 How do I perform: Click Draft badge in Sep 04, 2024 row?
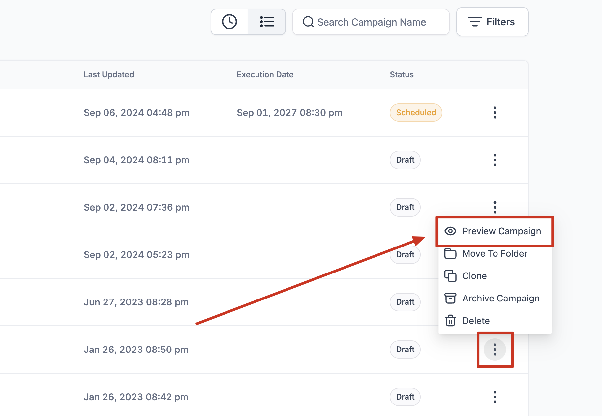(405, 160)
